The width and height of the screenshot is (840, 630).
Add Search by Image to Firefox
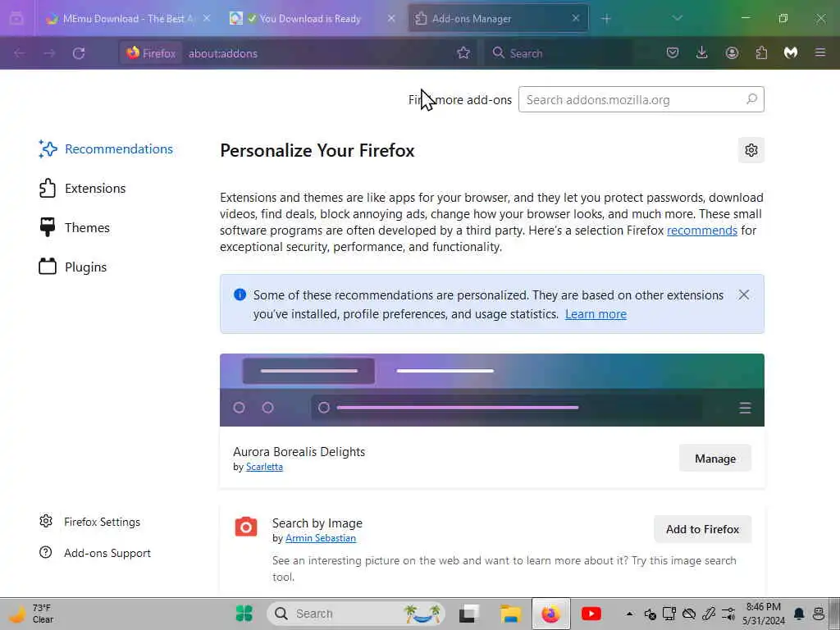click(702, 529)
